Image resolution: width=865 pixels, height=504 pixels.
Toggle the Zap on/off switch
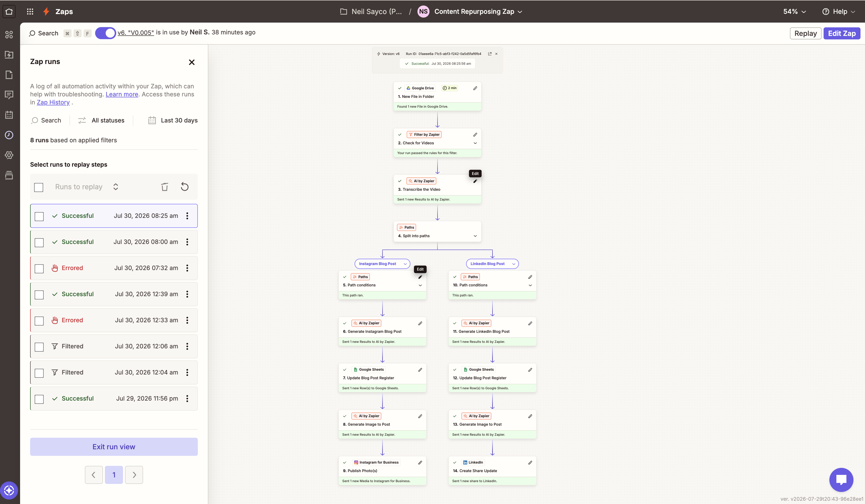[105, 33]
